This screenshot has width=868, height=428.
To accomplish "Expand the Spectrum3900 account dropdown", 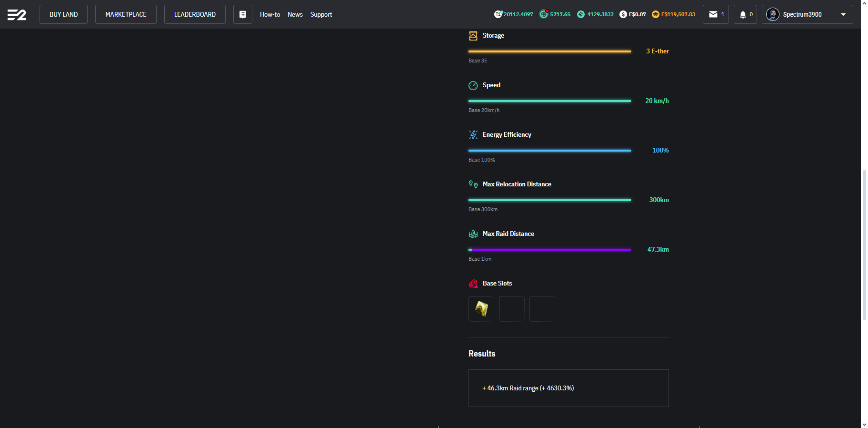I will pyautogui.click(x=843, y=14).
